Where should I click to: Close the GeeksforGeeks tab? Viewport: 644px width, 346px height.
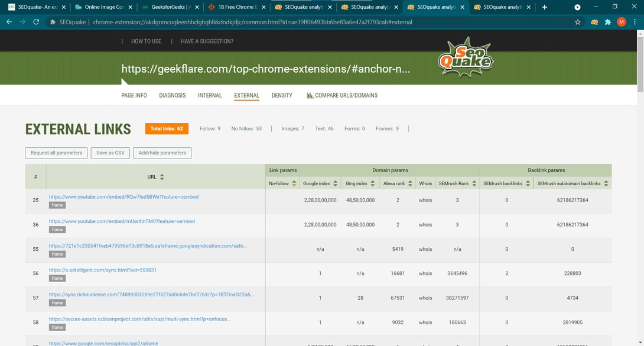(197, 7)
